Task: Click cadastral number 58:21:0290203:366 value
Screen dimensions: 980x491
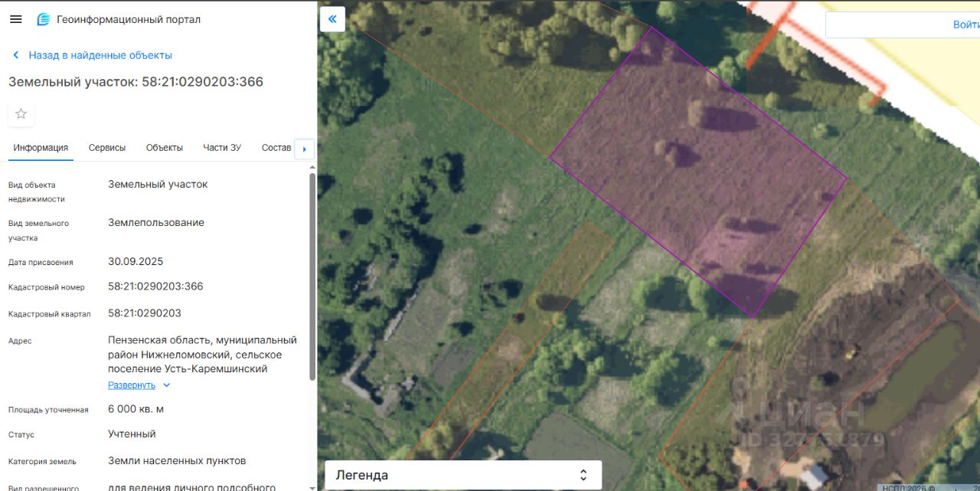Action: (x=155, y=286)
